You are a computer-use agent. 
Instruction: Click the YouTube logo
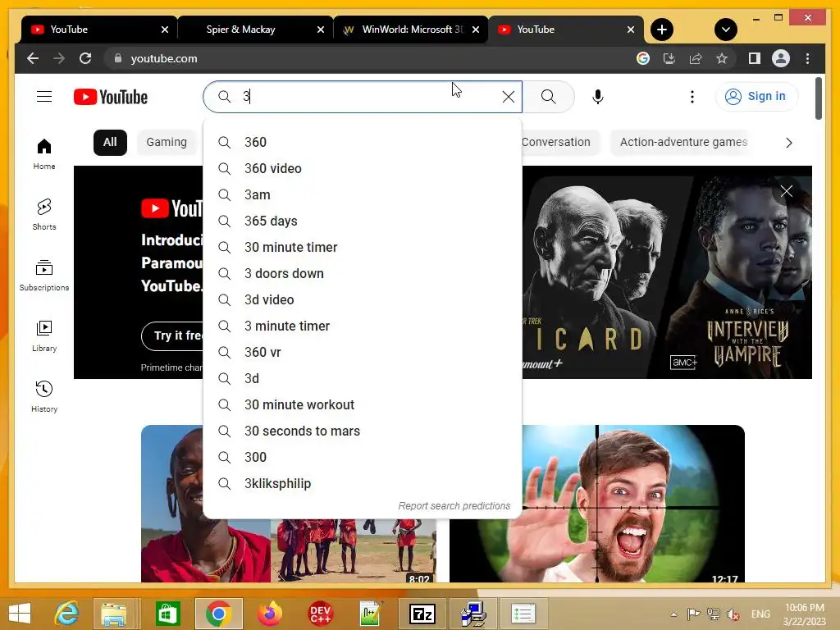(111, 97)
